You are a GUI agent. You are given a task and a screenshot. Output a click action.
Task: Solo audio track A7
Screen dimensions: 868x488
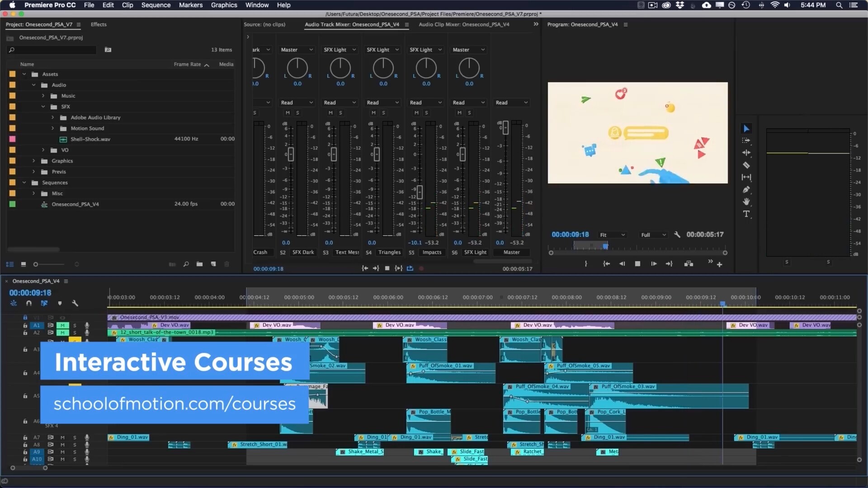tap(75, 437)
